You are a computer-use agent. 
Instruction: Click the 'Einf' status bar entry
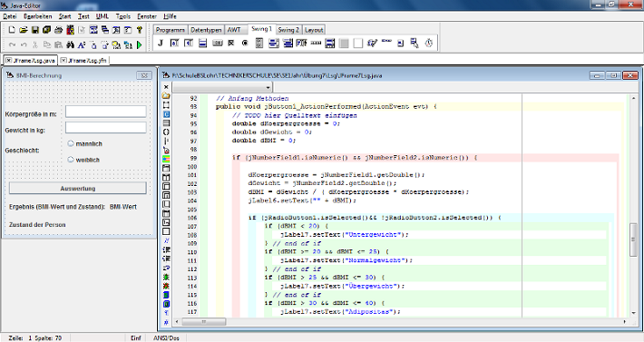point(136,337)
